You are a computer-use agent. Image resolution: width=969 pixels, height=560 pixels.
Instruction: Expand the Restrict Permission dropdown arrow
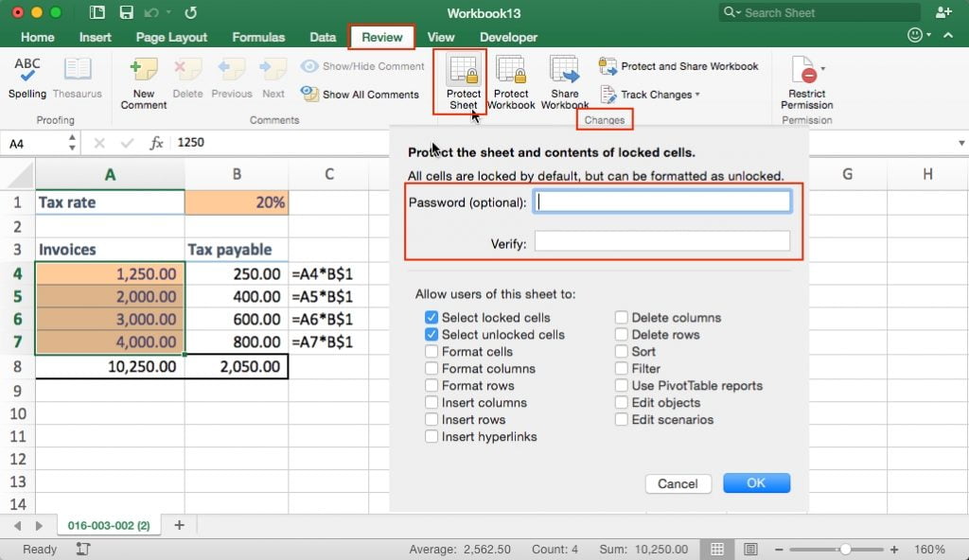pos(823,68)
